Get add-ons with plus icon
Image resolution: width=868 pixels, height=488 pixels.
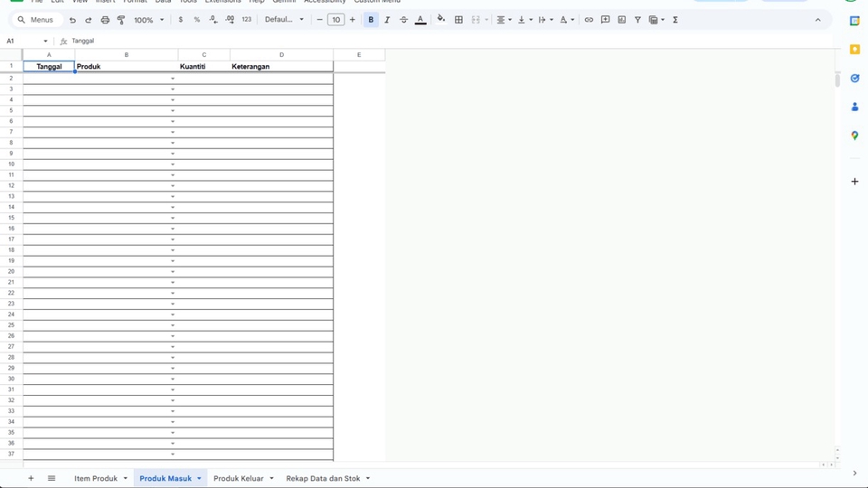854,182
